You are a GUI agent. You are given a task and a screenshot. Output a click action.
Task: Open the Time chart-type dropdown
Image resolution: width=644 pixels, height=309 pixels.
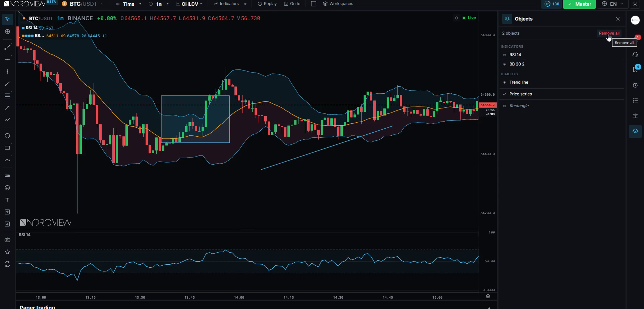129,4
